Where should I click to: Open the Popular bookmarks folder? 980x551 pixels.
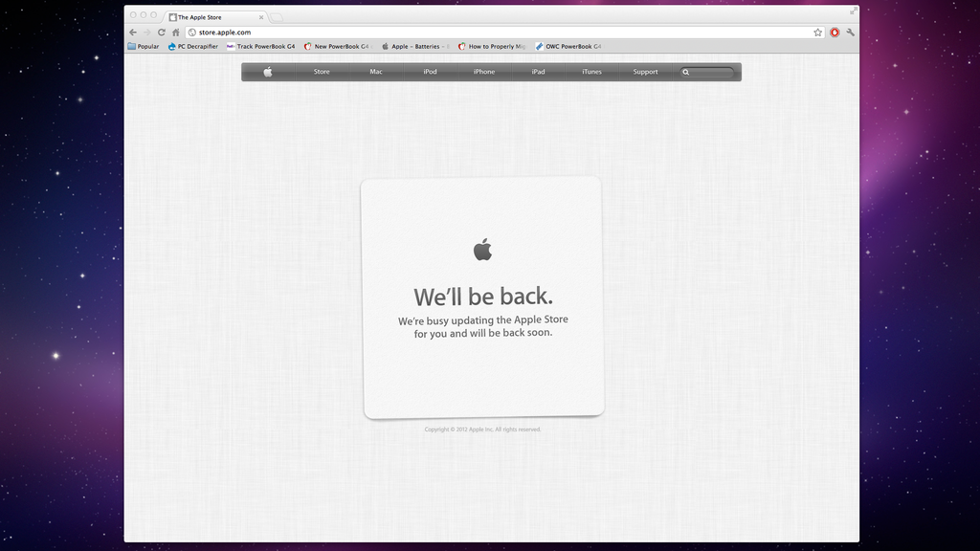coord(144,46)
